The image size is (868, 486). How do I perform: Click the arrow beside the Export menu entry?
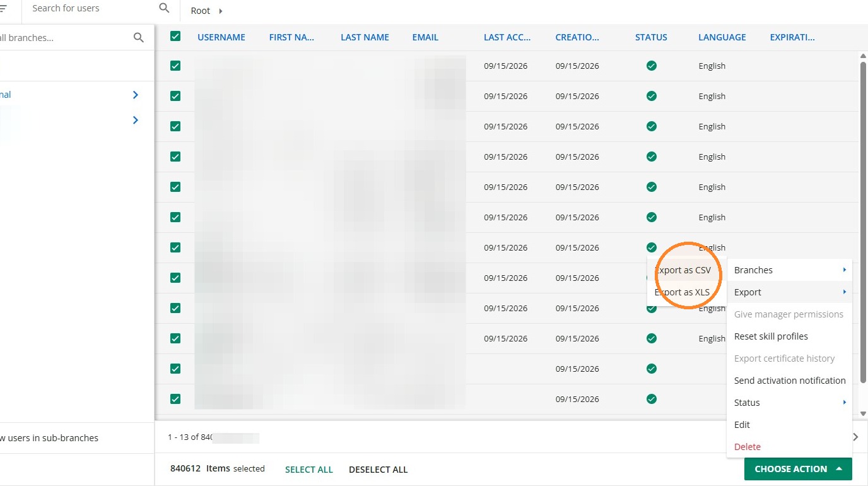click(844, 292)
